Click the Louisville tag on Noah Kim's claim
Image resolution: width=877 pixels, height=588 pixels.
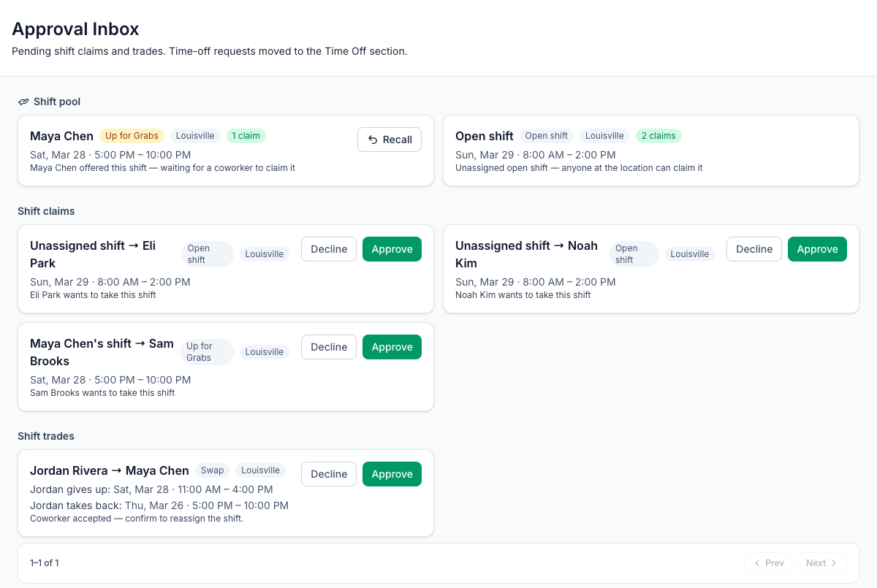690,254
